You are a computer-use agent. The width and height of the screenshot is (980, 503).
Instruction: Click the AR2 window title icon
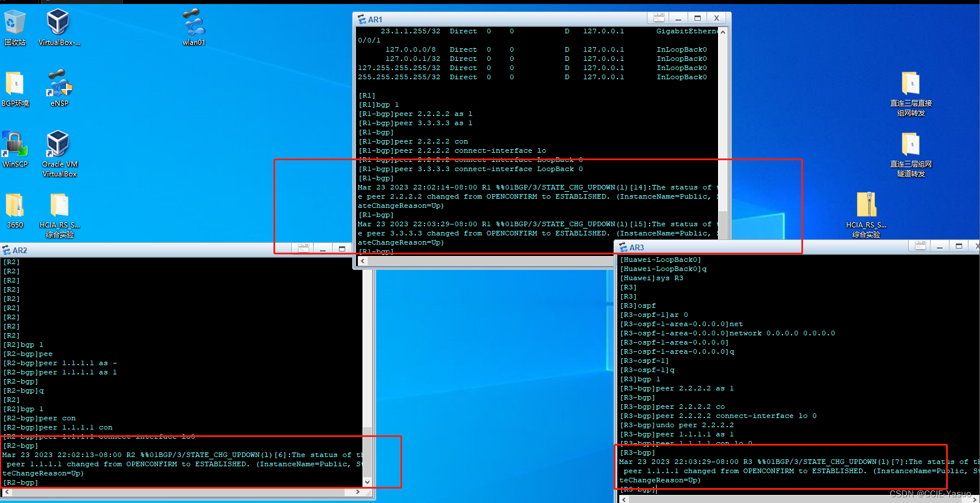(x=6, y=250)
